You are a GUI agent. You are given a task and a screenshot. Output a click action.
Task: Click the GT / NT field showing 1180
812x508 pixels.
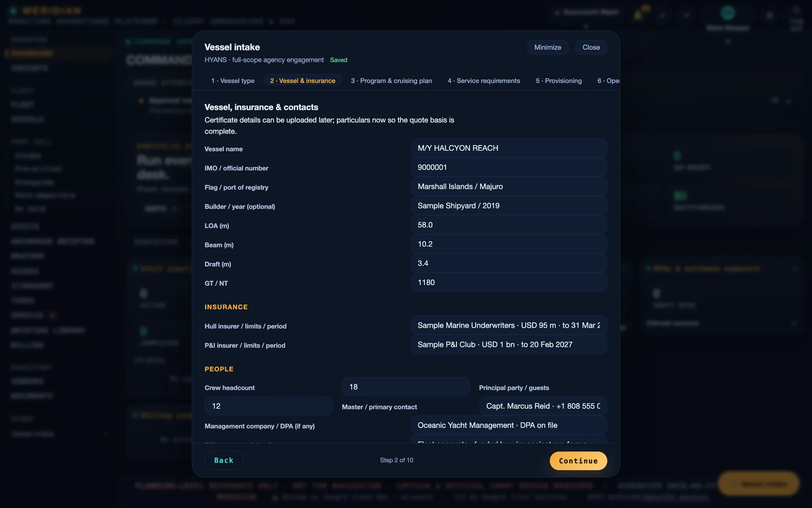509,282
